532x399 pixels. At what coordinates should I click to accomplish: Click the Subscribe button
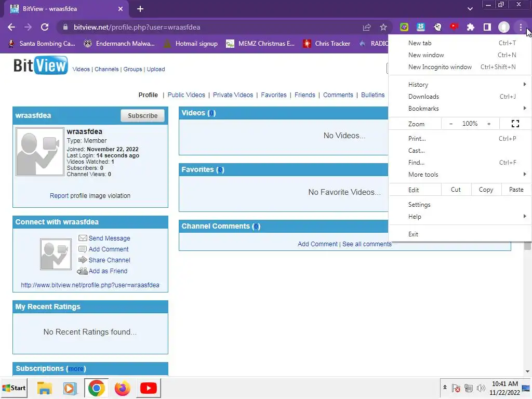(142, 116)
